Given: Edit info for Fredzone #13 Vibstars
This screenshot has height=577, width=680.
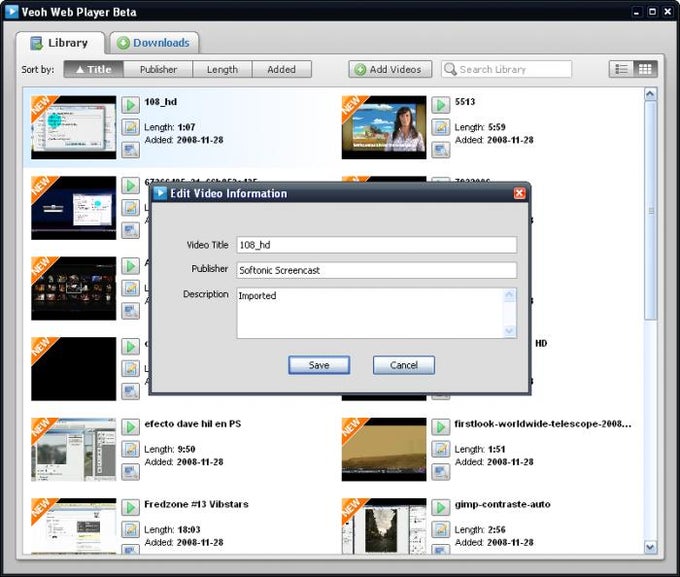Looking at the screenshot, I should coord(131,530).
